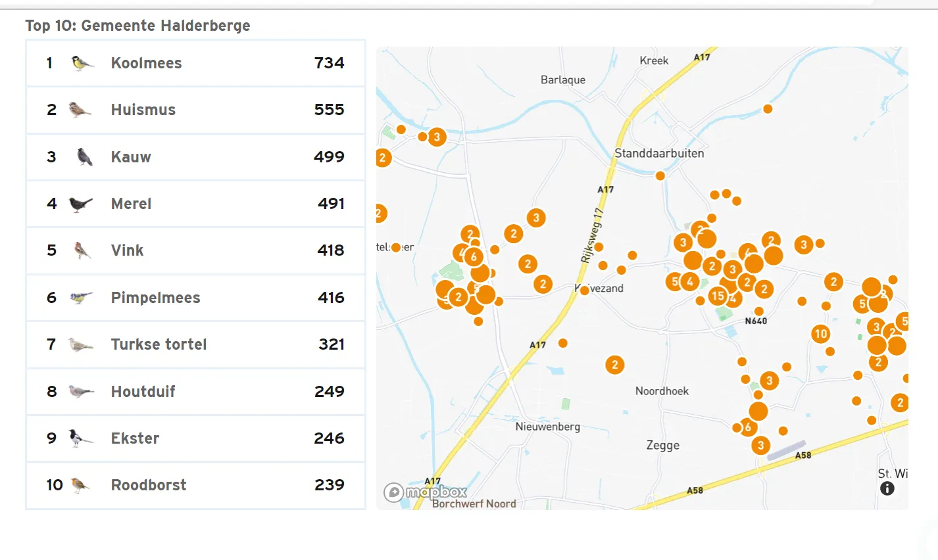
Task: Click the rank number 3 for Kauw
Action: coord(51,157)
